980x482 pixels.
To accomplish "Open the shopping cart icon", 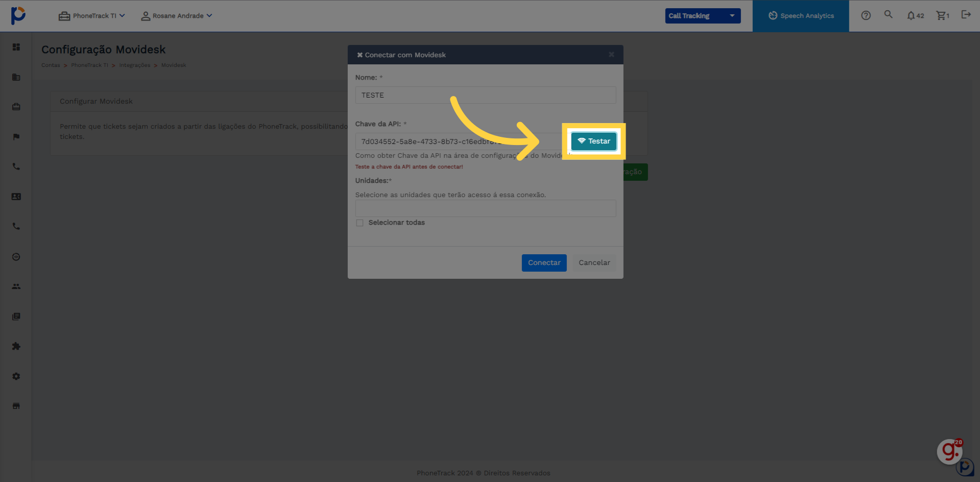I will (x=942, y=15).
